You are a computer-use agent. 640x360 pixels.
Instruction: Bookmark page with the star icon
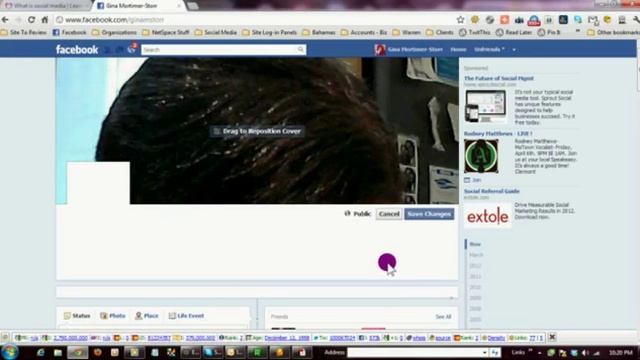(x=460, y=20)
